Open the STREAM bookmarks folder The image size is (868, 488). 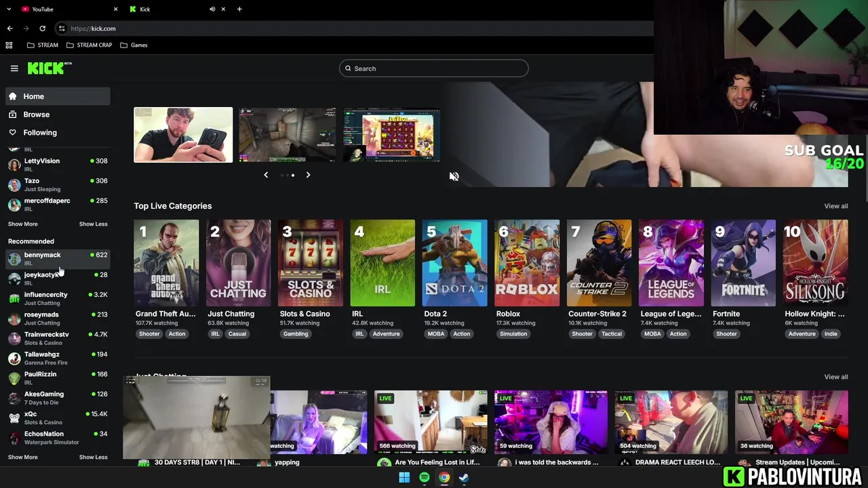coord(43,45)
